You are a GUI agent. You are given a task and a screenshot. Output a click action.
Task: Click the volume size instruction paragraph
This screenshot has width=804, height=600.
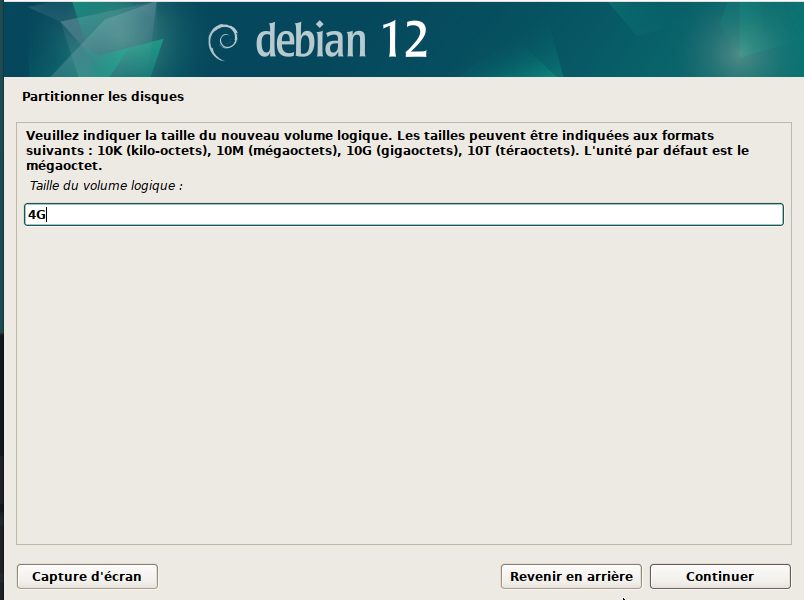388,150
